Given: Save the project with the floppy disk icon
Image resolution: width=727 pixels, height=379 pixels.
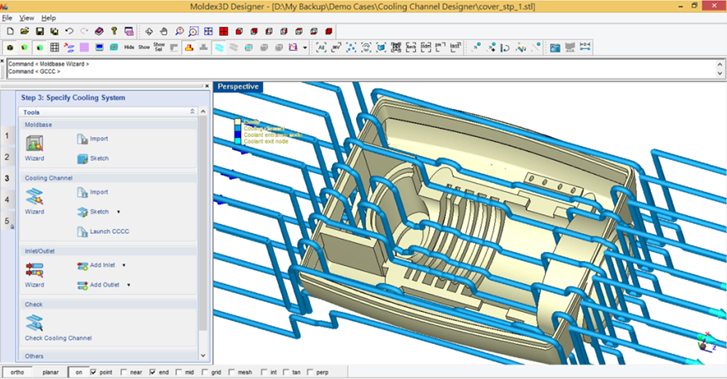Looking at the screenshot, I should click(40, 31).
